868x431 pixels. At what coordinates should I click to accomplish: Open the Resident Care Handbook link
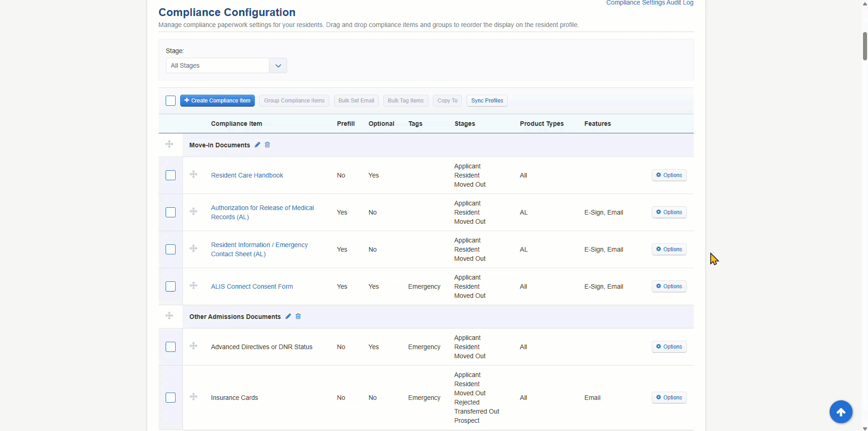(247, 175)
